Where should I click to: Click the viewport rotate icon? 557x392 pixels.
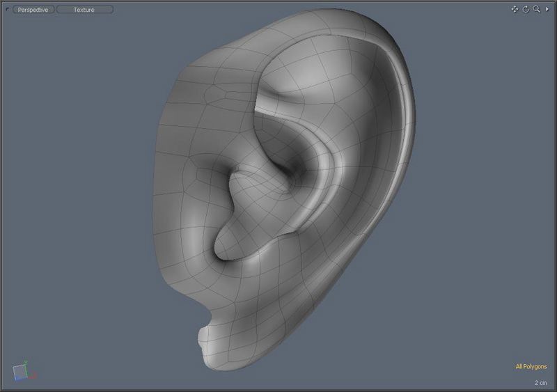coord(526,9)
